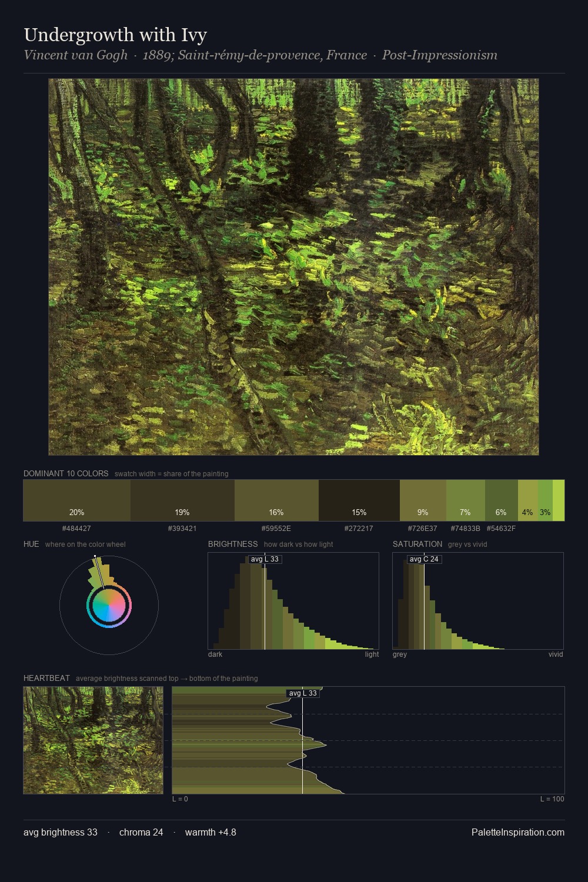Click the hex code text '#393421'
Viewport: 588px width, 882px height.
182,529
